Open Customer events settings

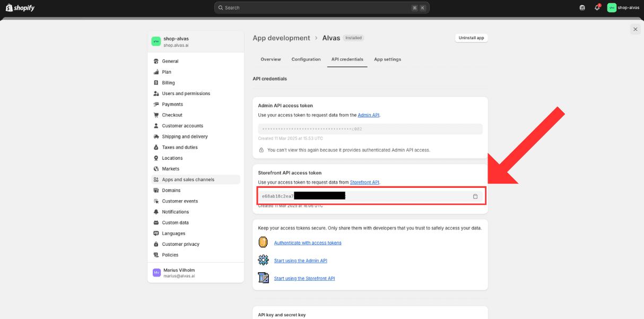point(195,201)
